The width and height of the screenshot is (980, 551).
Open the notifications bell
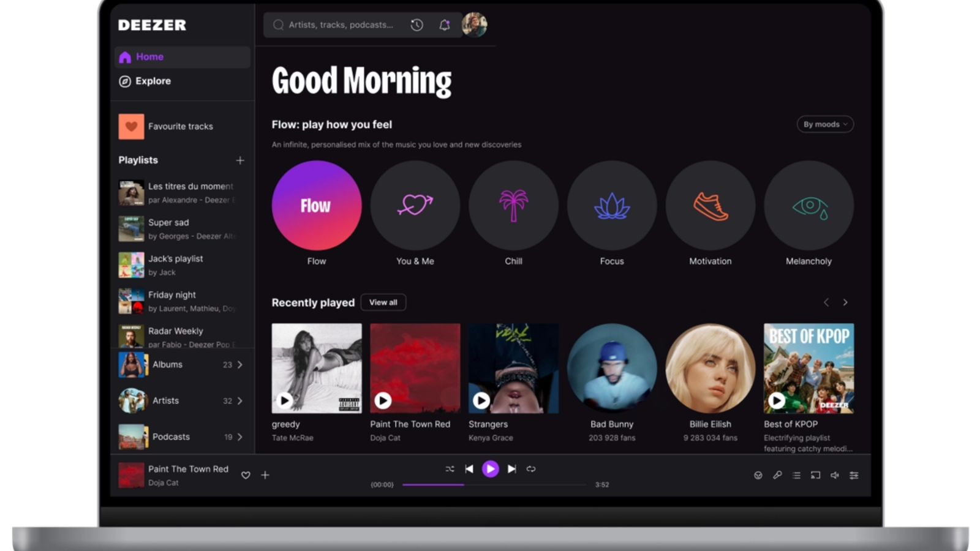[445, 25]
